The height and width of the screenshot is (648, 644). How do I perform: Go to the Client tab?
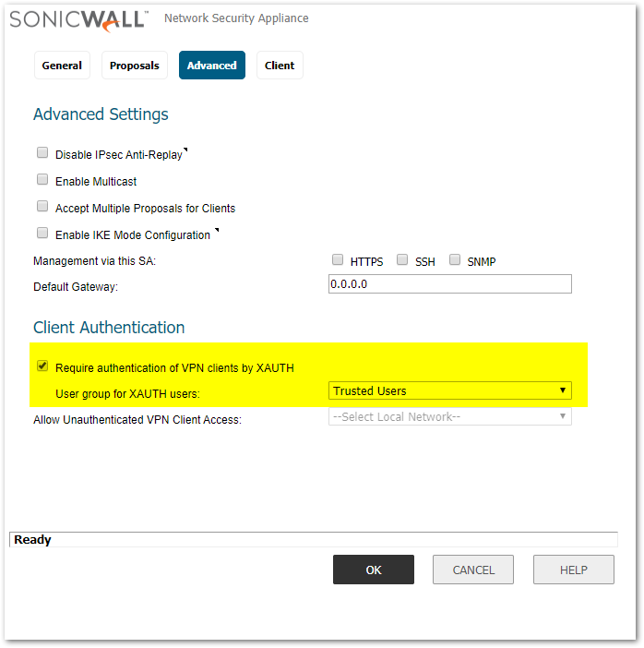tap(280, 66)
